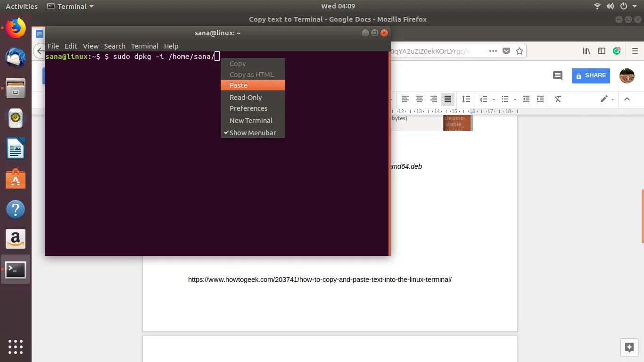The image size is (644, 362).
Task: Open the howtogeek.com link in document
Action: pyautogui.click(x=320, y=280)
